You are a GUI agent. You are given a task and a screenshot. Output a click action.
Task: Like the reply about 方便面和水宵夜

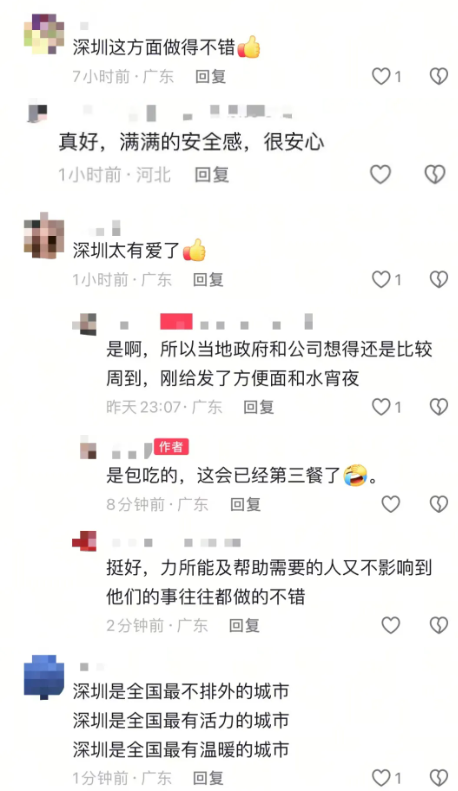(x=381, y=407)
